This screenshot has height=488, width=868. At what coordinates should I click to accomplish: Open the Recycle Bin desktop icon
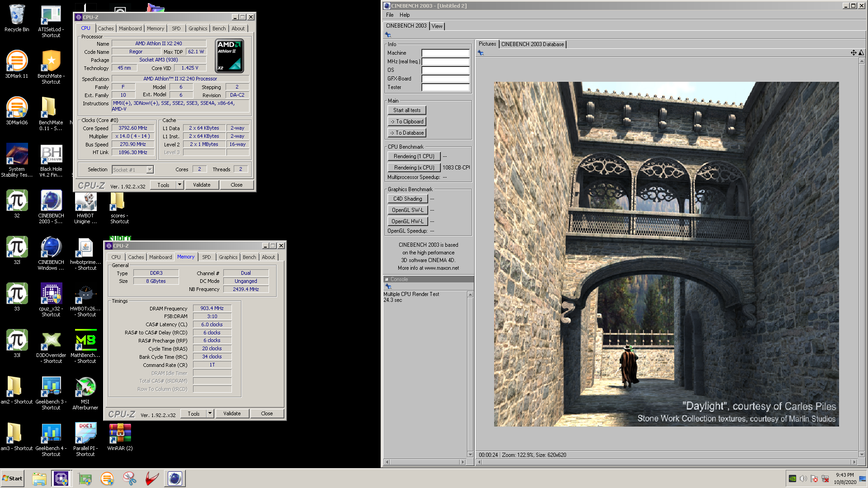click(x=17, y=18)
